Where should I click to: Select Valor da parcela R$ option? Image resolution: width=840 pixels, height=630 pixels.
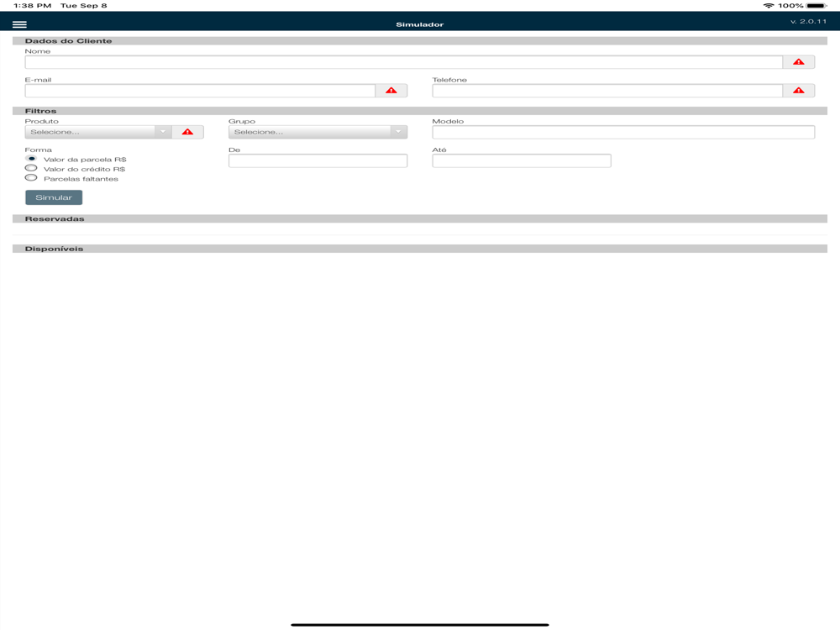click(x=31, y=159)
